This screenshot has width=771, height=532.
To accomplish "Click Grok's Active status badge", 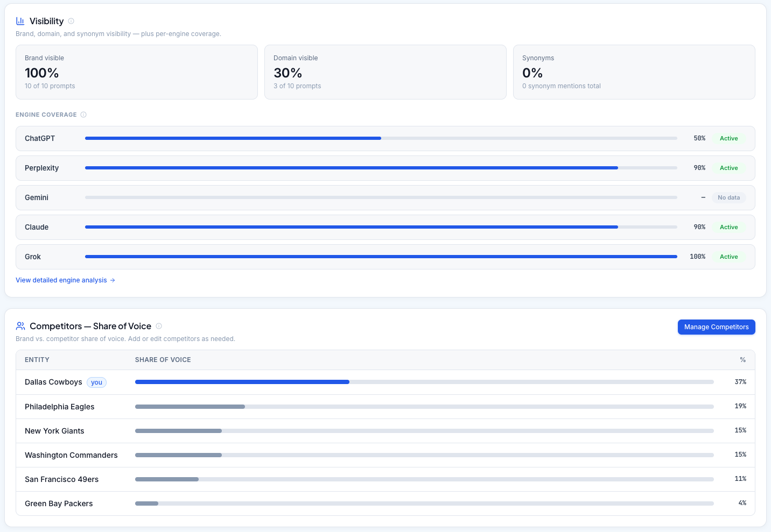I will [728, 257].
